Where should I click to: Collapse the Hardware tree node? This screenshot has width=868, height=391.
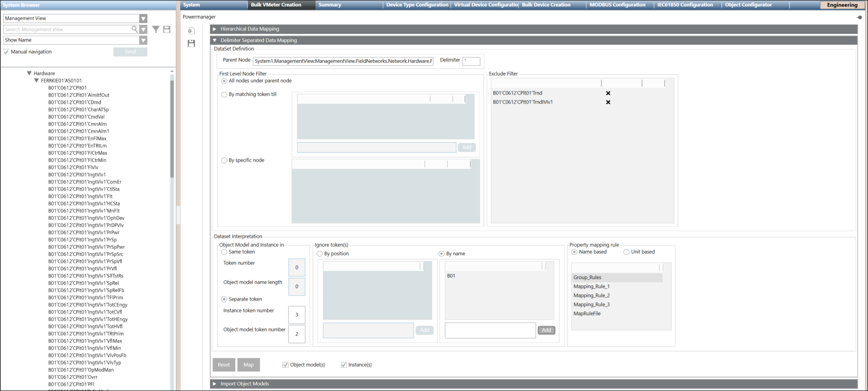click(x=29, y=73)
